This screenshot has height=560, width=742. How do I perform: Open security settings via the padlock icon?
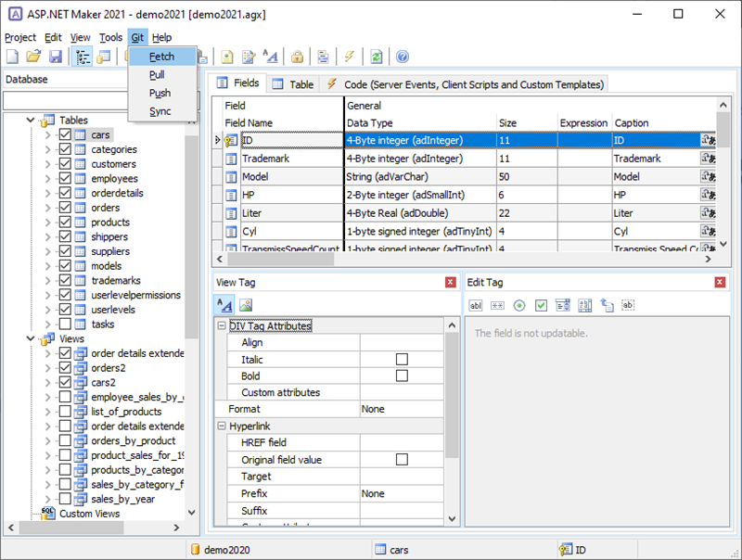tap(297, 57)
